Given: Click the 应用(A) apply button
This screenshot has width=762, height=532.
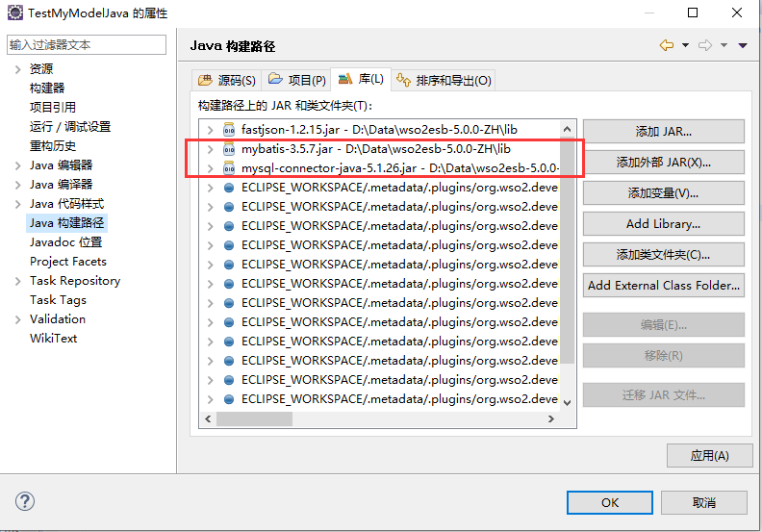Looking at the screenshot, I should tap(709, 456).
